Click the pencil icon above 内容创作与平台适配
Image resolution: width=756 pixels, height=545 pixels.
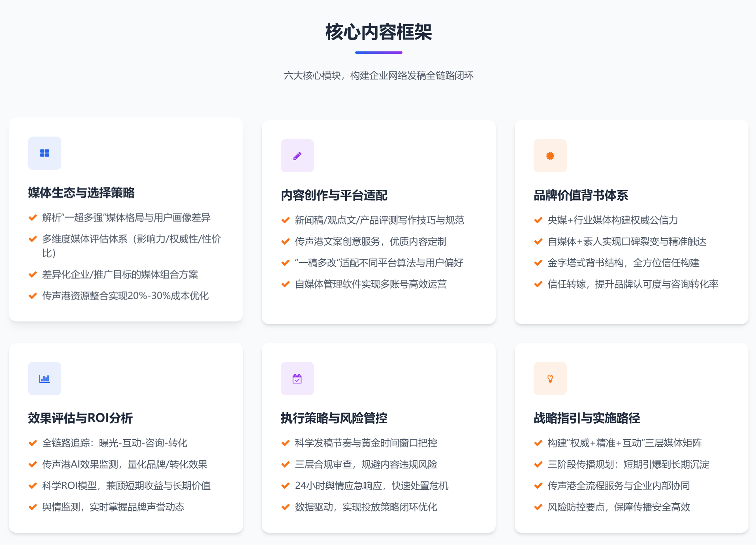point(297,156)
